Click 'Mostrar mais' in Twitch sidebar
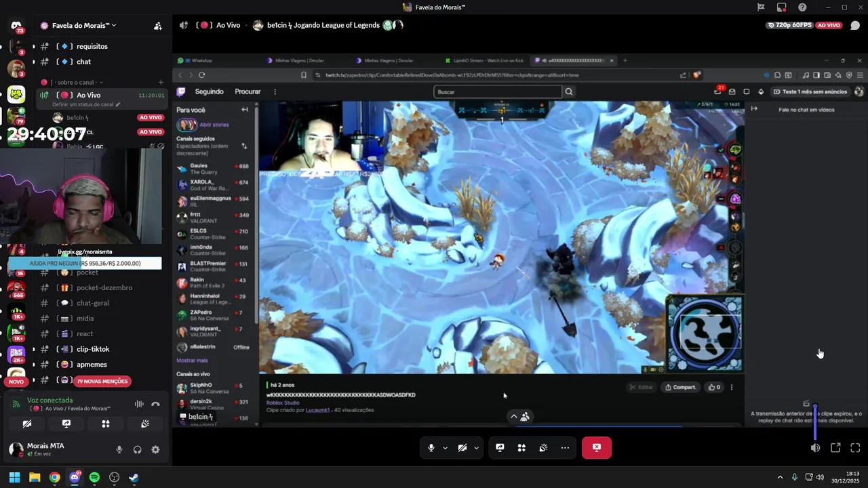 (192, 361)
